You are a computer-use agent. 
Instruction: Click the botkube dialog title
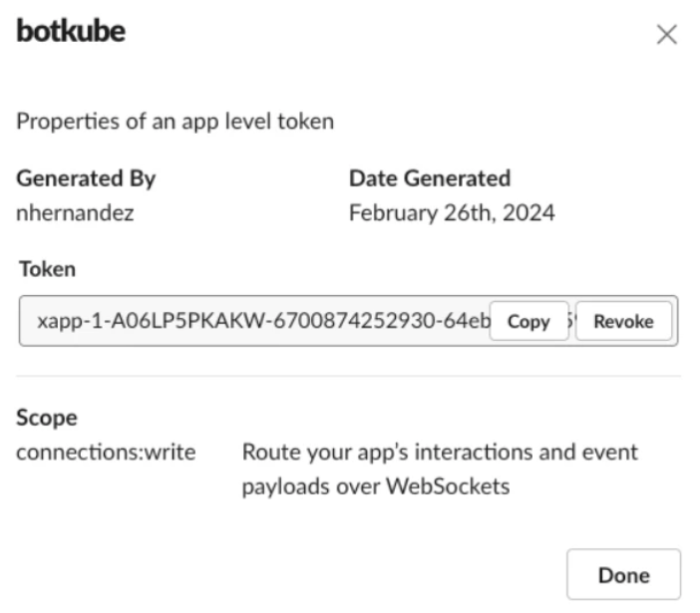click(x=71, y=32)
